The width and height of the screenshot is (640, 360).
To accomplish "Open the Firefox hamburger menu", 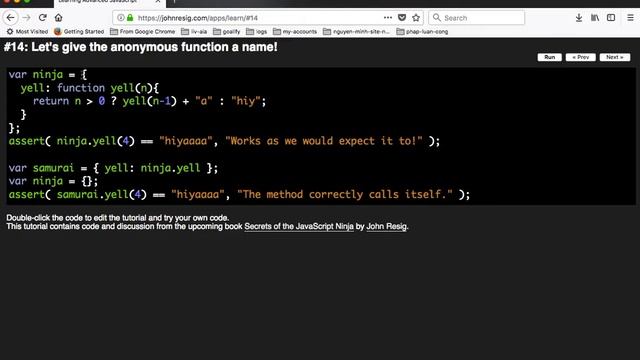I will (x=630, y=18).
